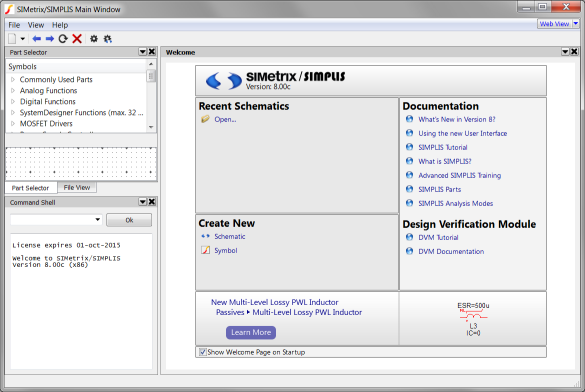Open the Web View dropdown arrow
Image resolution: width=585 pixels, height=392 pixels.
(576, 24)
